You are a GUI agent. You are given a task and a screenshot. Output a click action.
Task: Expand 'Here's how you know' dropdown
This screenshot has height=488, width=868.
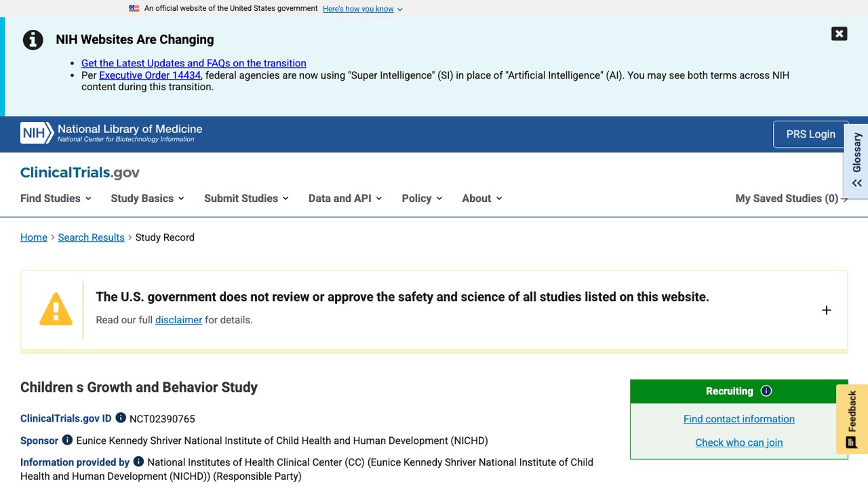coord(362,9)
